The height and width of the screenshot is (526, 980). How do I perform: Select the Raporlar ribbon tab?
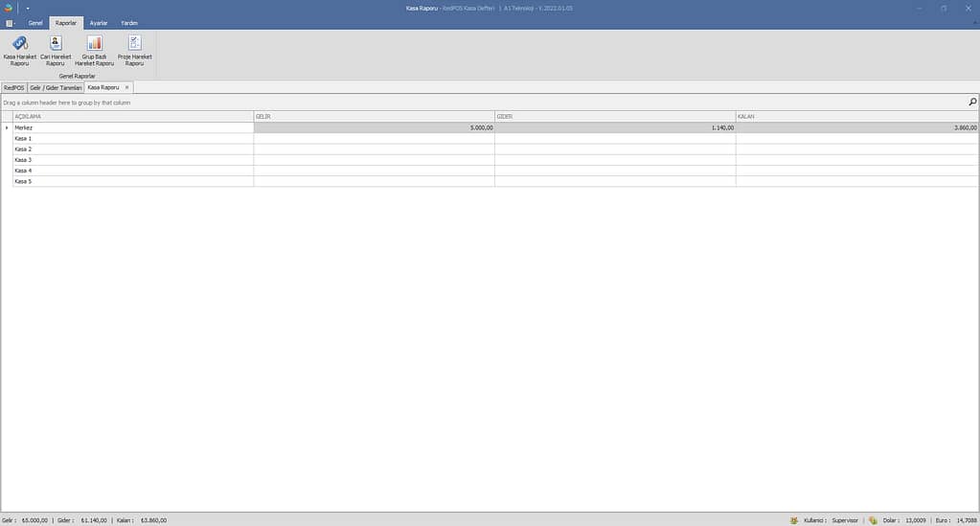[x=66, y=23]
